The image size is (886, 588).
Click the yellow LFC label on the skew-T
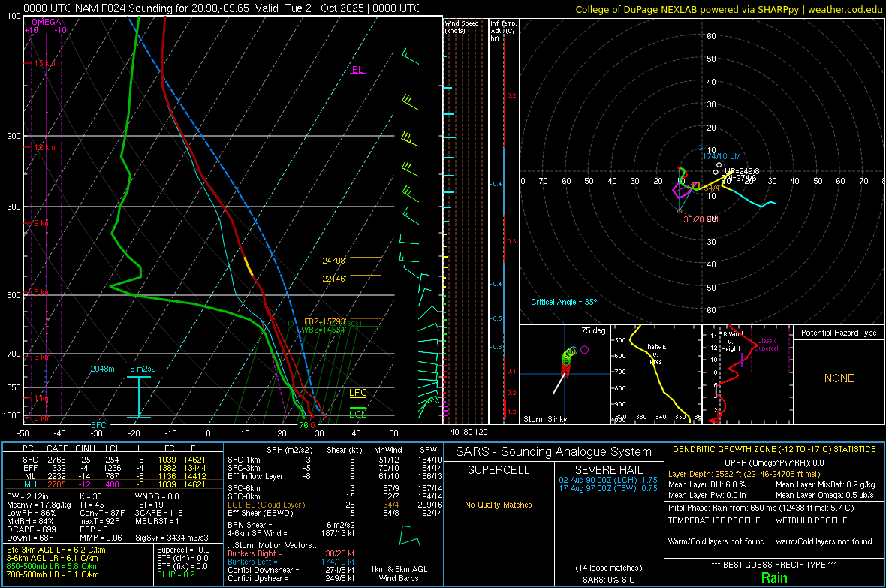(x=357, y=393)
